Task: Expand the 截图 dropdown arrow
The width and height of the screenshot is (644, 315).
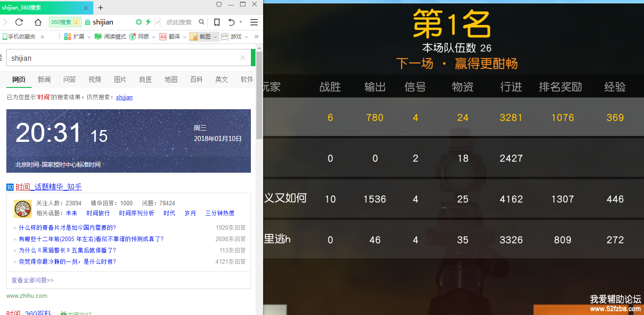Action: tap(216, 37)
